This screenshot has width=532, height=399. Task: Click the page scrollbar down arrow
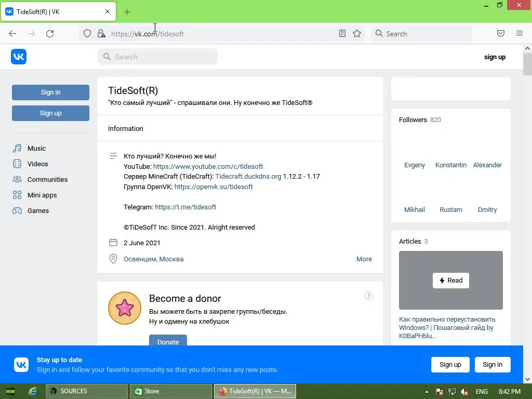pos(527,379)
